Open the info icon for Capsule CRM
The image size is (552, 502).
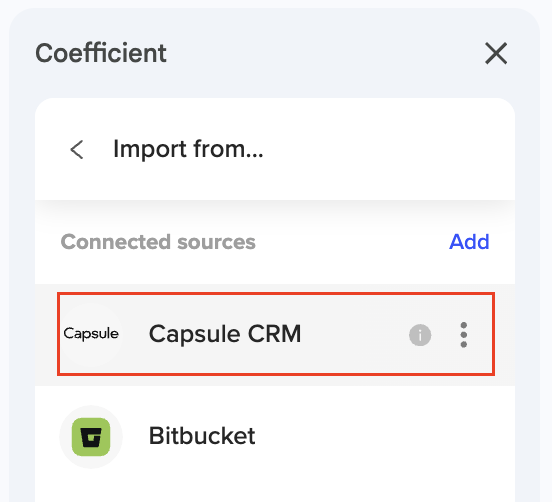(x=420, y=335)
